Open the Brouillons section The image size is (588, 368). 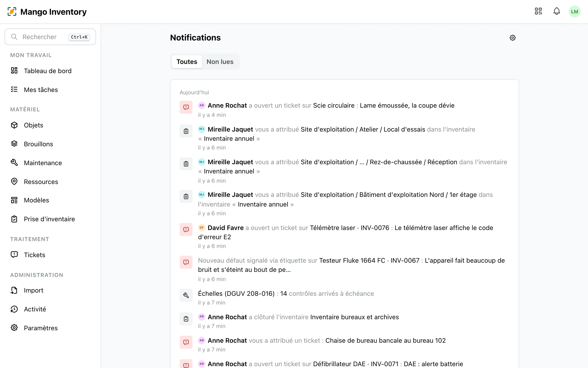tap(50, 144)
